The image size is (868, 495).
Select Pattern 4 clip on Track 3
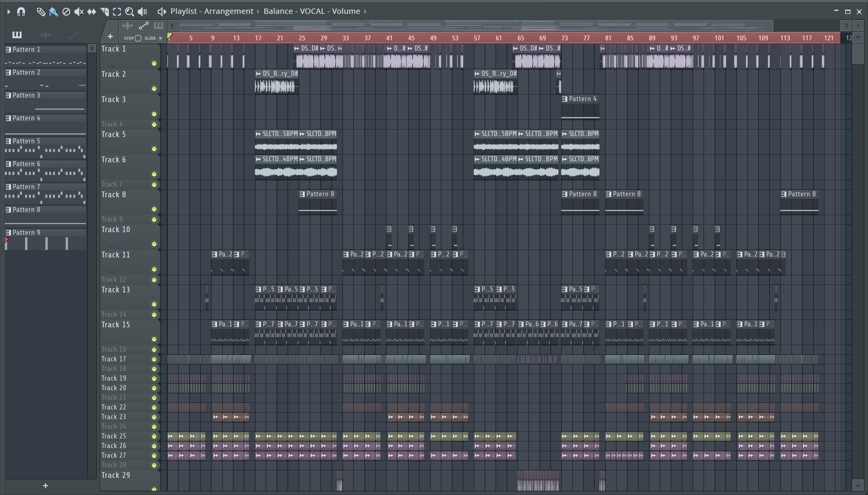[x=580, y=107]
